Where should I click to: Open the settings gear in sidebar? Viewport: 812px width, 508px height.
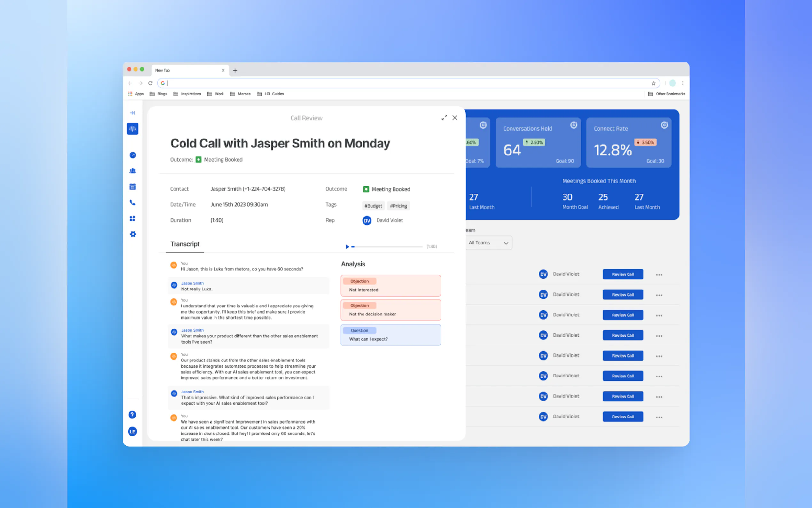133,234
